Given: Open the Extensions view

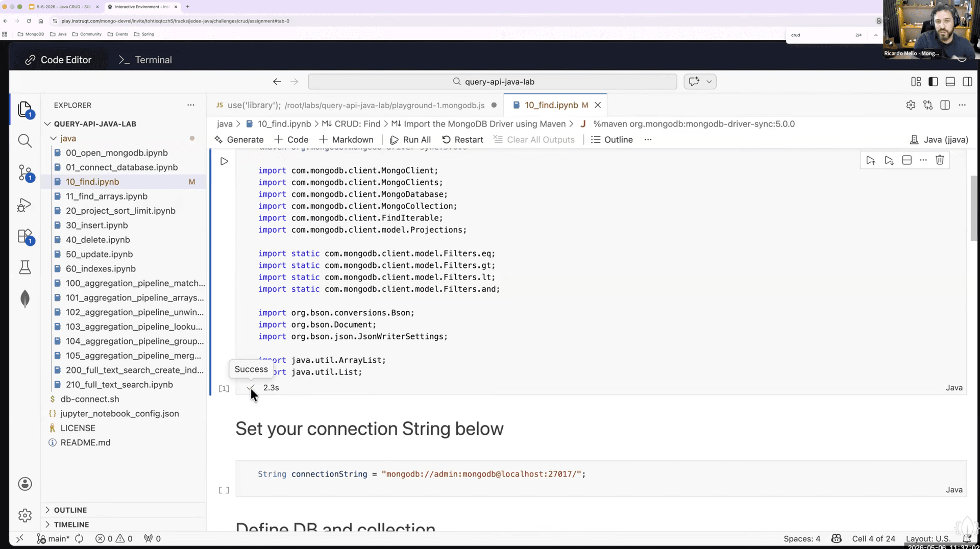Looking at the screenshot, I should [24, 236].
